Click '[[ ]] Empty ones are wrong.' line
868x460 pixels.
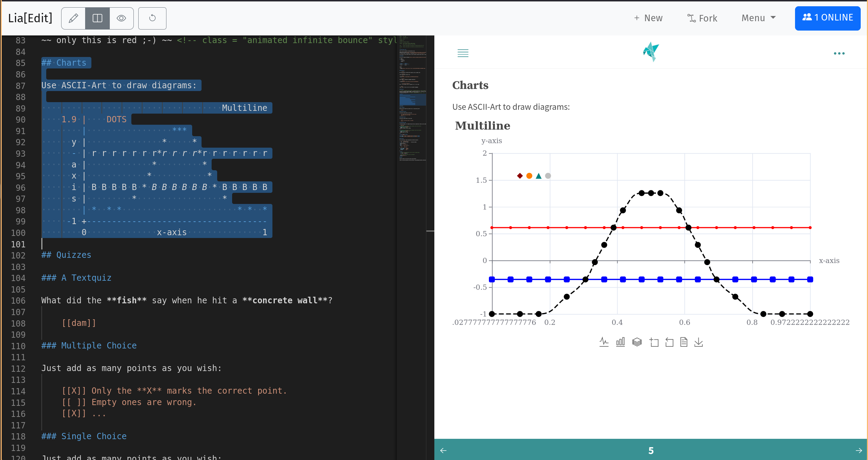[x=129, y=402]
